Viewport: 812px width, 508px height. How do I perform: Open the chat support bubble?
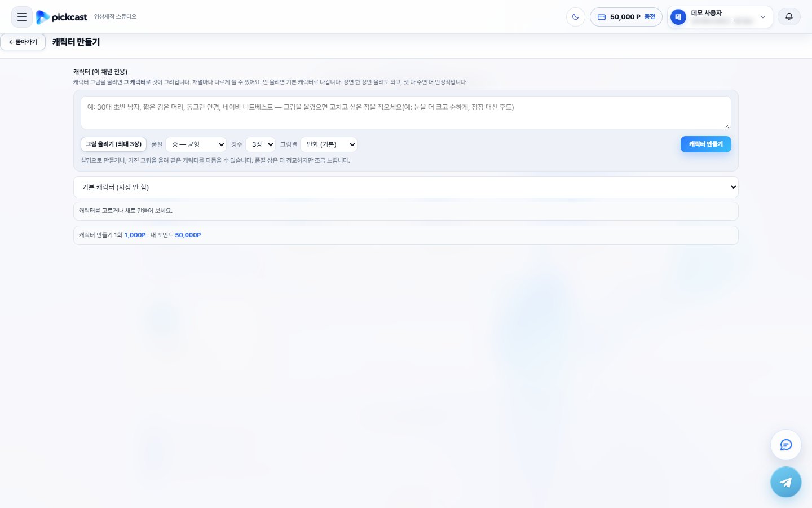pos(786,445)
